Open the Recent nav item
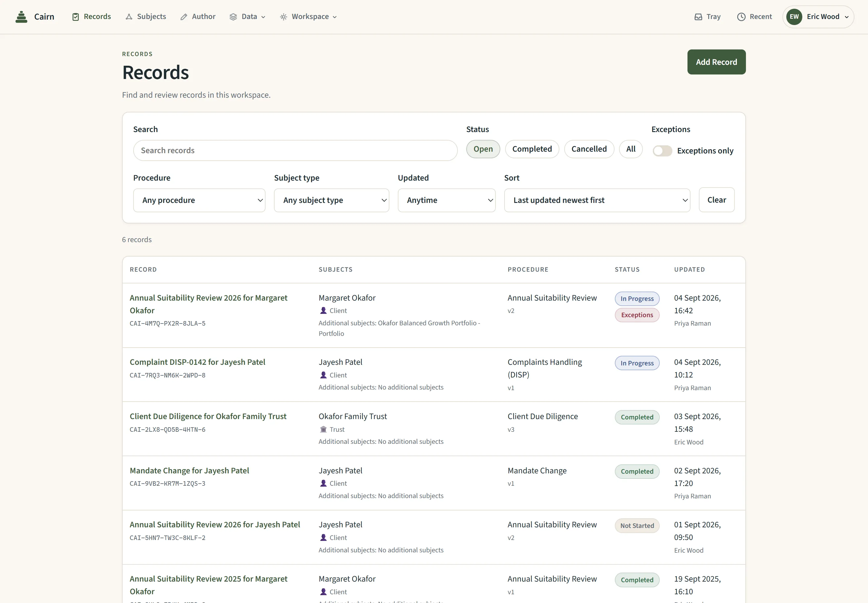 754,17
